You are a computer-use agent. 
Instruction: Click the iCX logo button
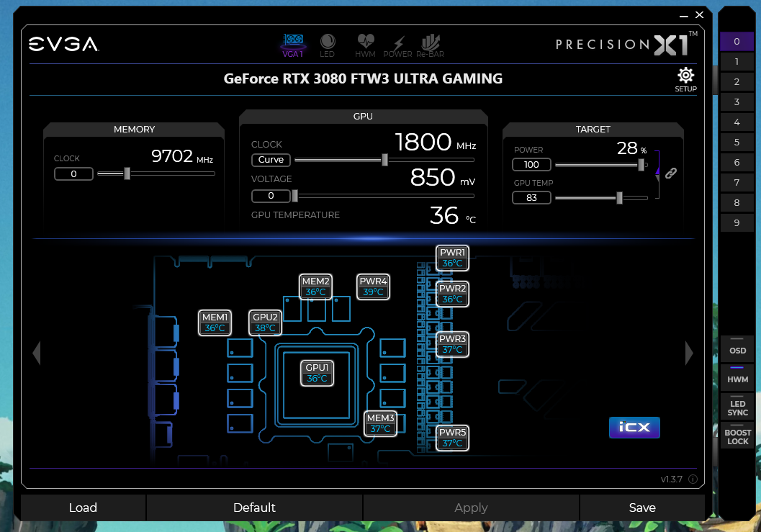point(634,427)
